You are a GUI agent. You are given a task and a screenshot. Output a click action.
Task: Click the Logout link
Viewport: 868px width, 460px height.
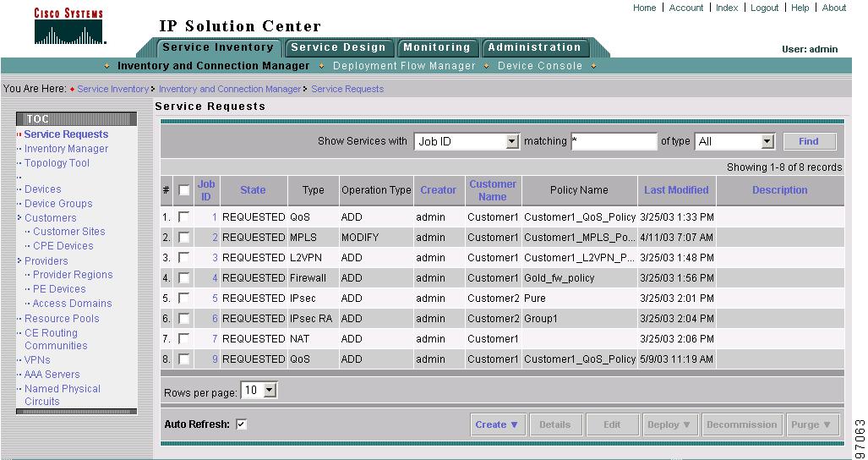(765, 8)
